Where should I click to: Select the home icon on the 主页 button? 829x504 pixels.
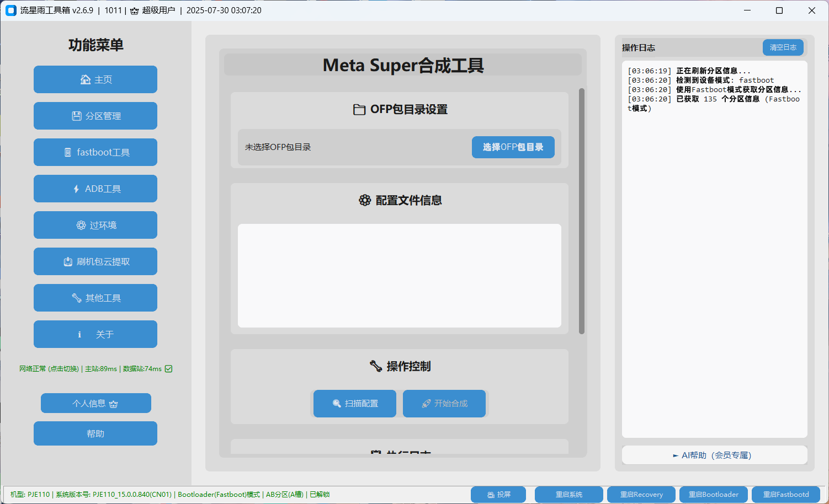(85, 79)
